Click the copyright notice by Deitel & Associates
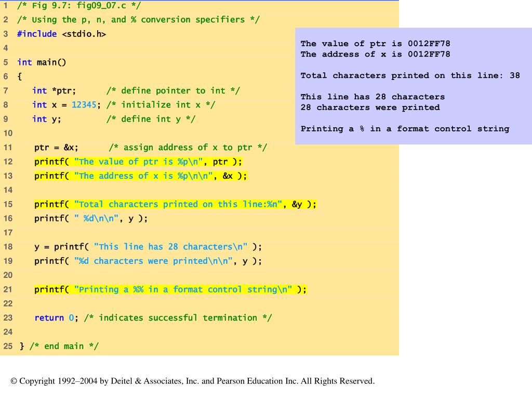The height and width of the screenshot is (399, 532). click(x=193, y=381)
